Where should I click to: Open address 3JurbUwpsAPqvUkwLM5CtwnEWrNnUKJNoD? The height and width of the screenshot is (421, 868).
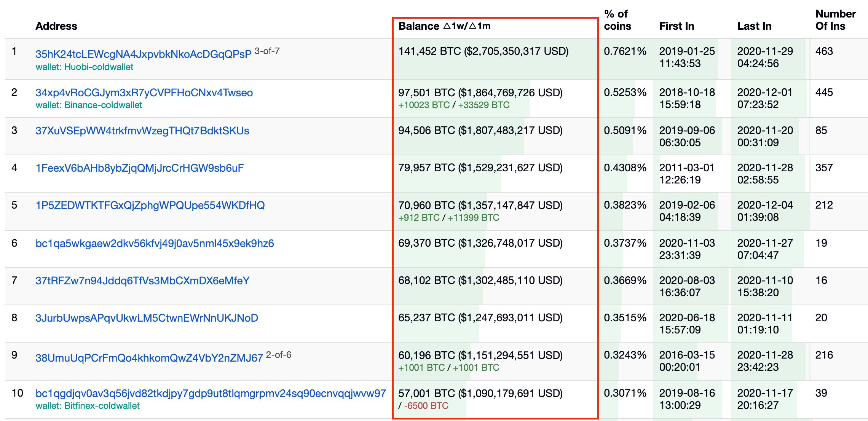tap(147, 318)
